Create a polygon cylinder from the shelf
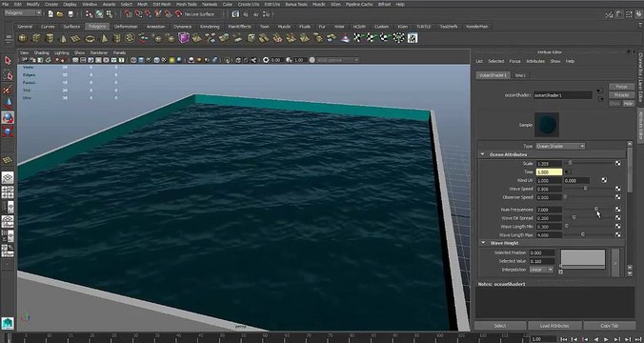644x343 pixels. coord(50,38)
